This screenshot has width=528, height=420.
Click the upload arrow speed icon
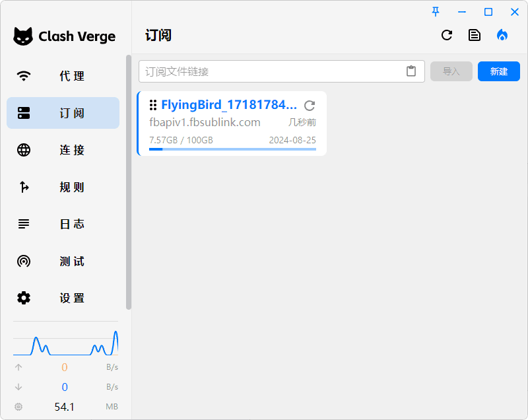click(x=18, y=367)
